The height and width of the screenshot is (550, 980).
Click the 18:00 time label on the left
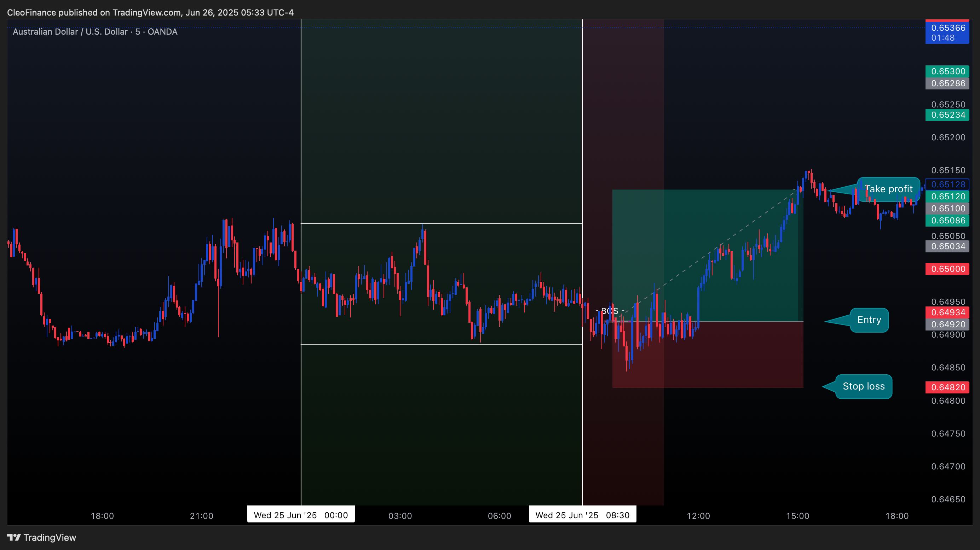(102, 516)
